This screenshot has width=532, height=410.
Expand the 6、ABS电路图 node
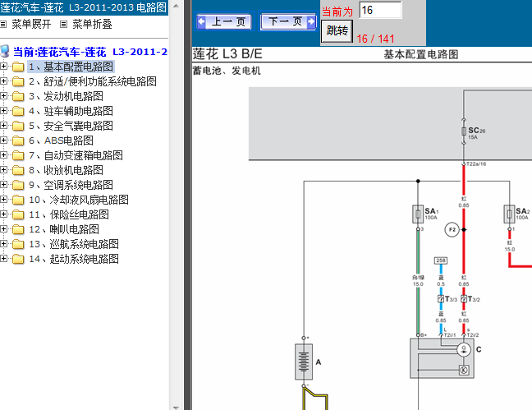[3, 140]
